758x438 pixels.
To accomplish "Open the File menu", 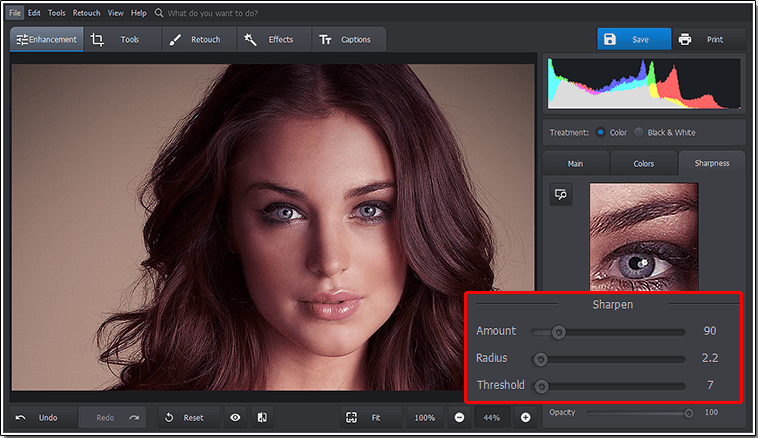I will point(15,13).
